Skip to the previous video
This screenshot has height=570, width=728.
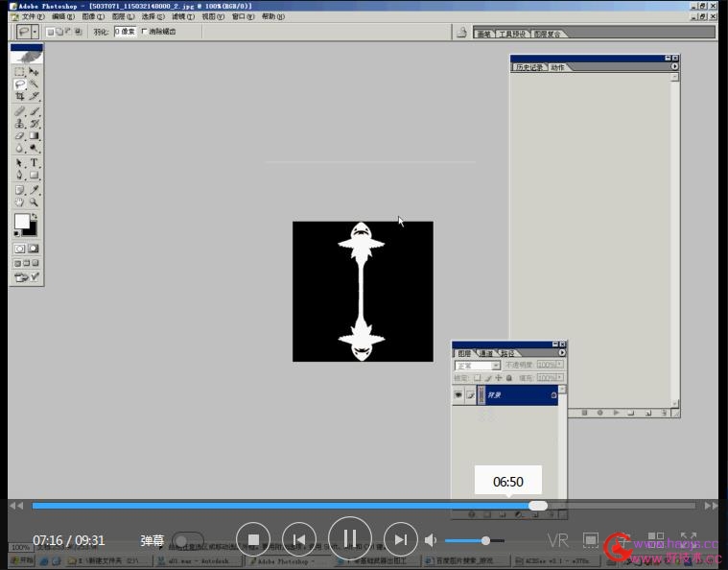(299, 540)
